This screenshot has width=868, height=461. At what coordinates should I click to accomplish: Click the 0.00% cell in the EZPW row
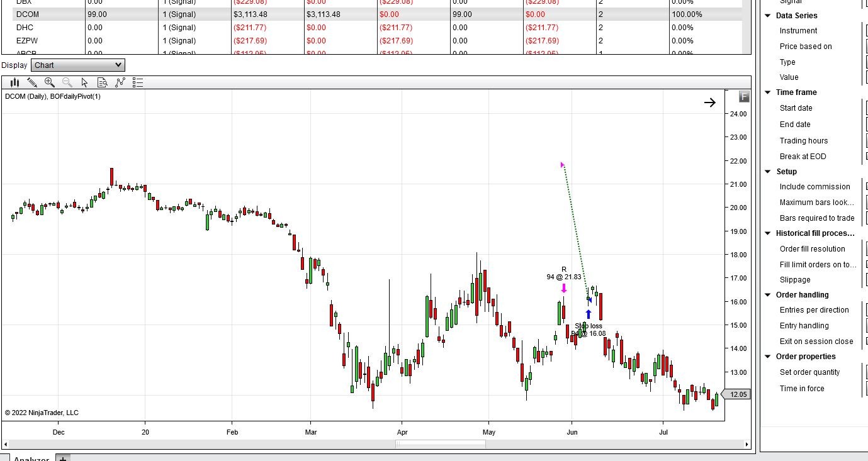pyautogui.click(x=706, y=41)
